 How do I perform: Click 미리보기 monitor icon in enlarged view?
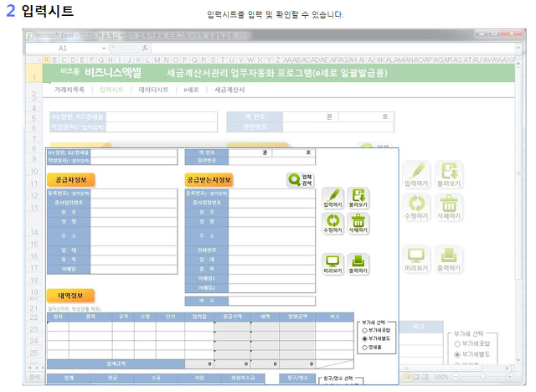(x=332, y=264)
